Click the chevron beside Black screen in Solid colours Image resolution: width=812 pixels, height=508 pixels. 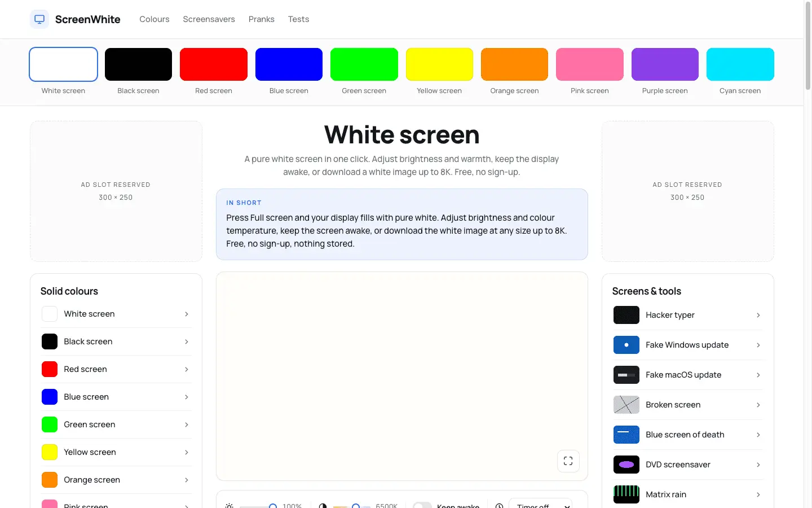coord(187,341)
